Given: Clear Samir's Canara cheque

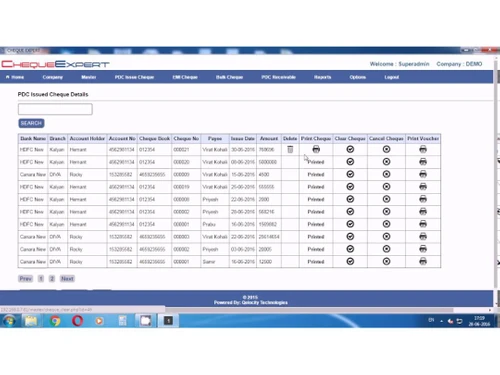Looking at the screenshot, I should pyautogui.click(x=350, y=261).
